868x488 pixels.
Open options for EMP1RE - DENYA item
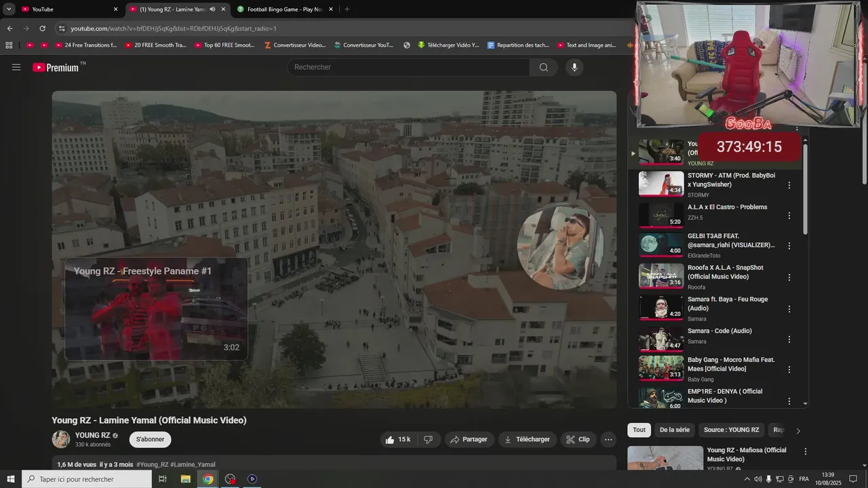click(x=789, y=401)
